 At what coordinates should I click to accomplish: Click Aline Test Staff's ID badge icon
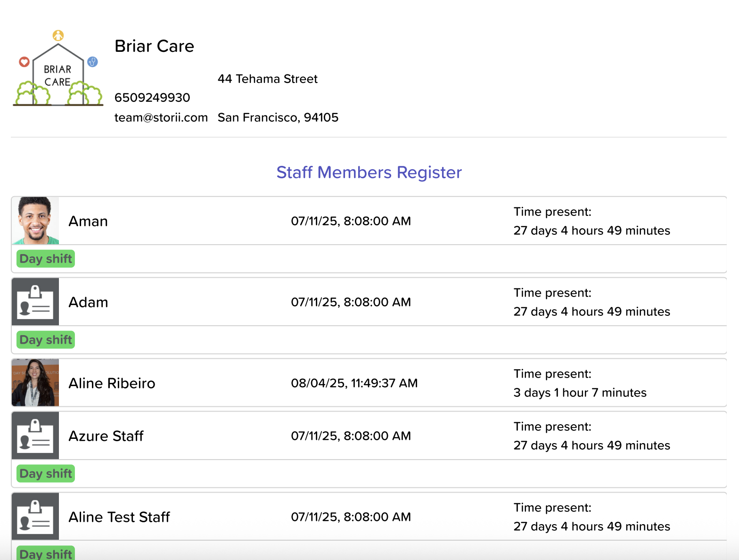(x=35, y=517)
